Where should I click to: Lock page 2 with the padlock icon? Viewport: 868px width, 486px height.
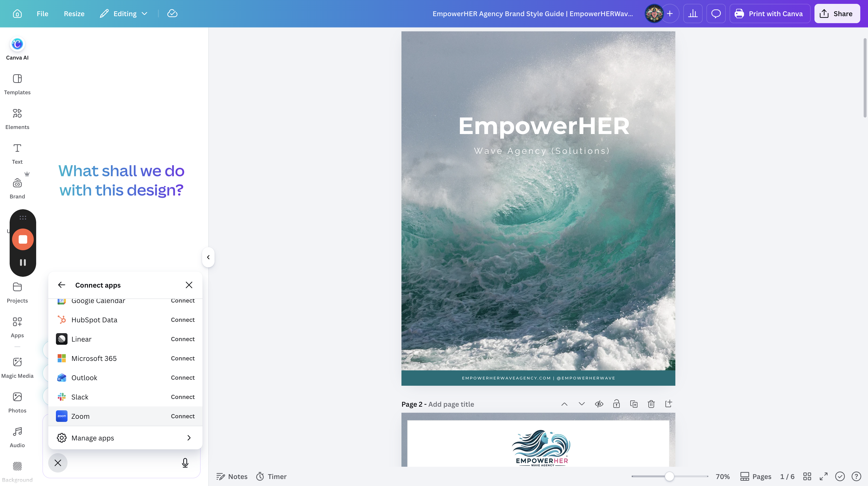click(616, 404)
